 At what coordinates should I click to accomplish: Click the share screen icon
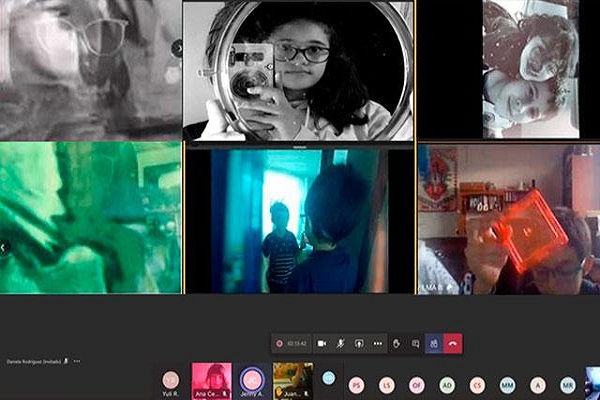pos(359,343)
